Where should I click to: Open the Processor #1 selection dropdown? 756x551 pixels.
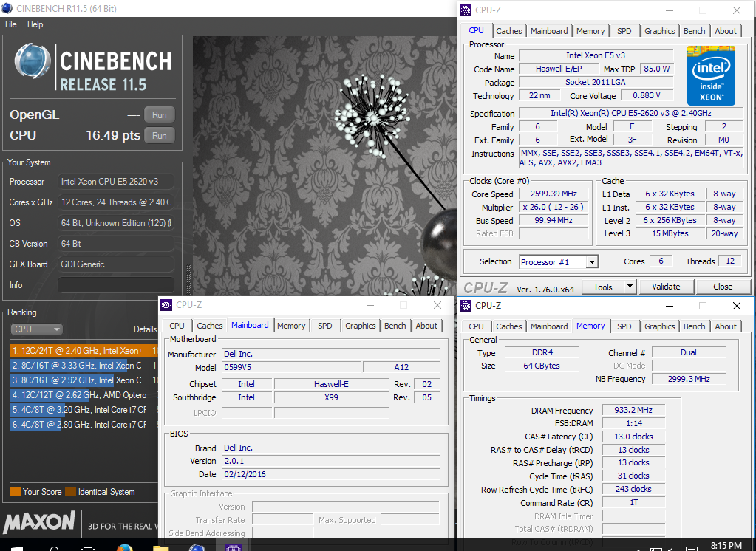[559, 261]
